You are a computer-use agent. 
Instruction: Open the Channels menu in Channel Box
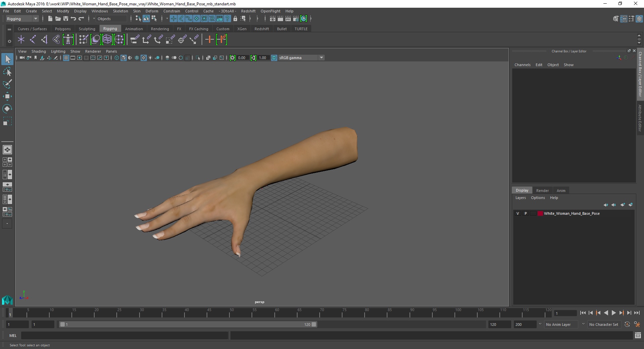(522, 65)
